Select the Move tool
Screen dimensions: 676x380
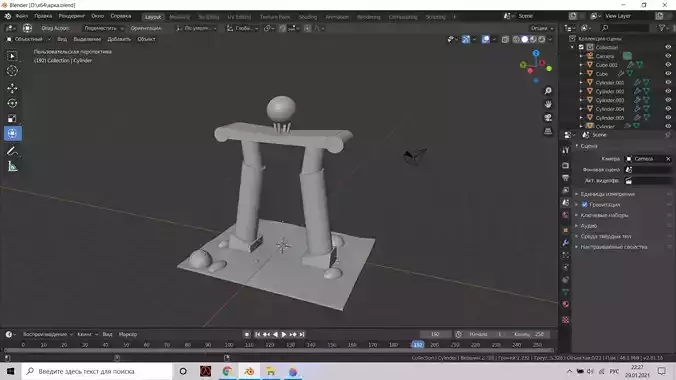point(12,88)
